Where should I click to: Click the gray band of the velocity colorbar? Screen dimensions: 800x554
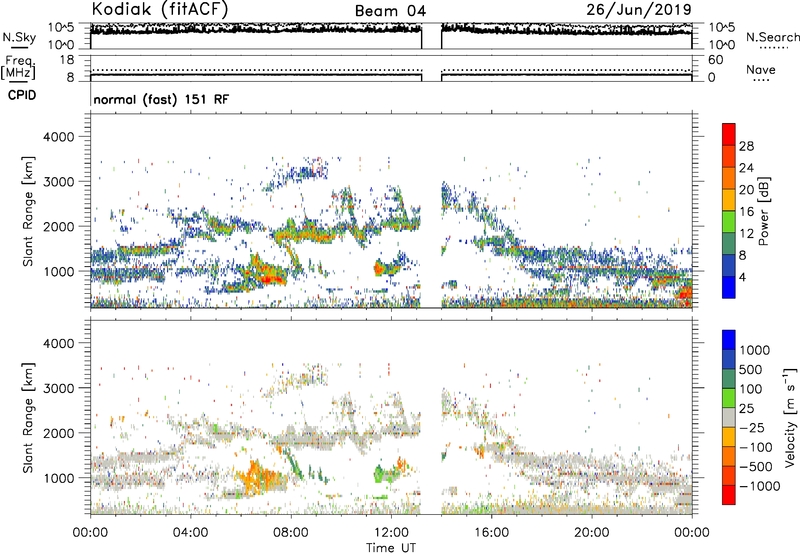pyautogui.click(x=729, y=418)
